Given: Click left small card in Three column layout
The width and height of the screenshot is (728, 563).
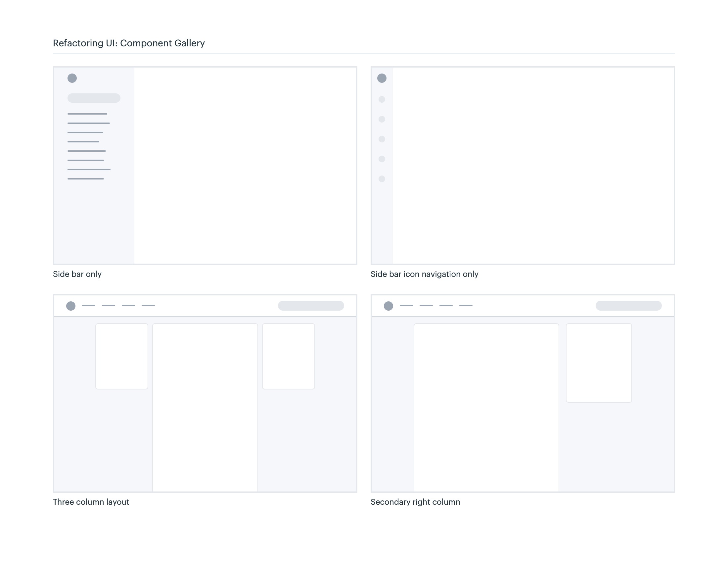Looking at the screenshot, I should pyautogui.click(x=122, y=356).
